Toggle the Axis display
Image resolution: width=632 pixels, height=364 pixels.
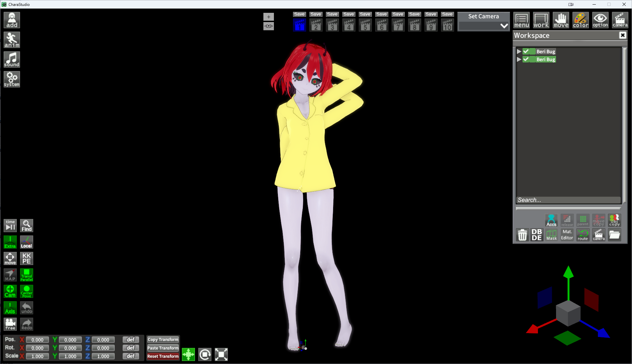(x=10, y=308)
